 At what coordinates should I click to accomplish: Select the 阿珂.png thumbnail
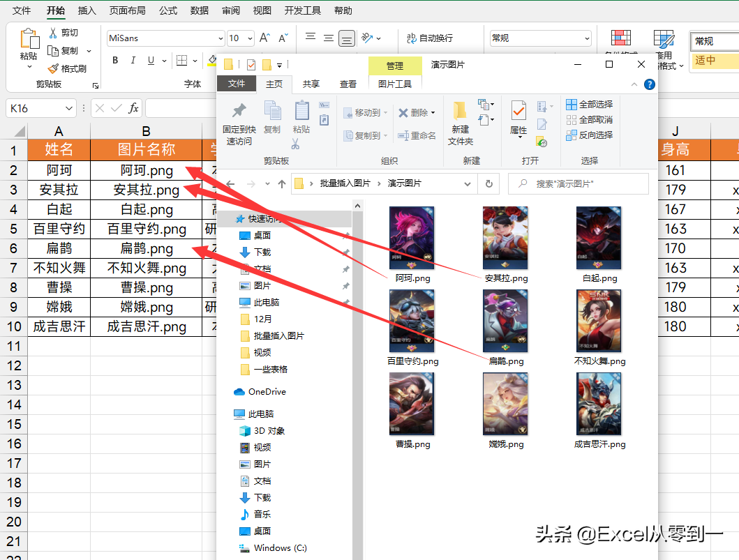tap(412, 237)
